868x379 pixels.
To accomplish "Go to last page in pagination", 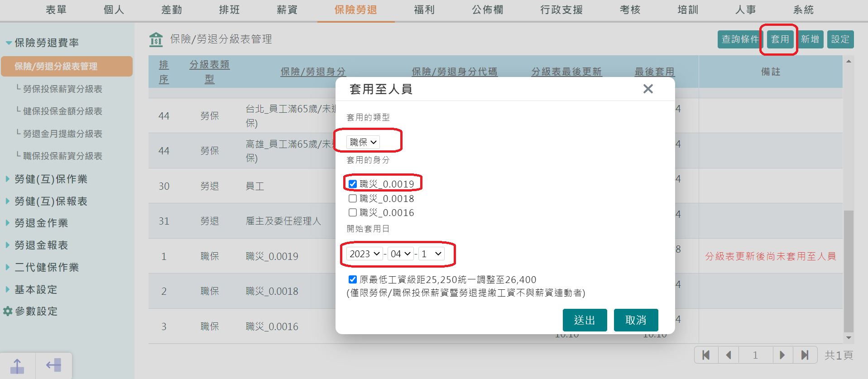I will pyautogui.click(x=805, y=355).
